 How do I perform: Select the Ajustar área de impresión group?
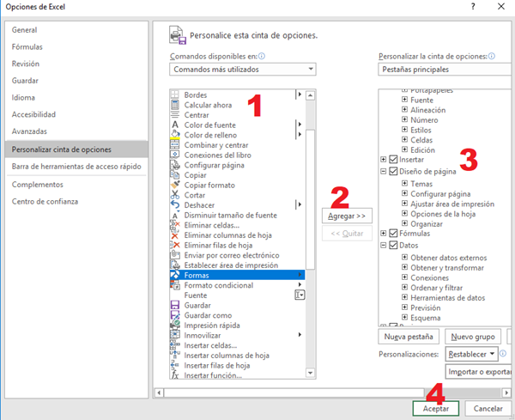coord(452,204)
